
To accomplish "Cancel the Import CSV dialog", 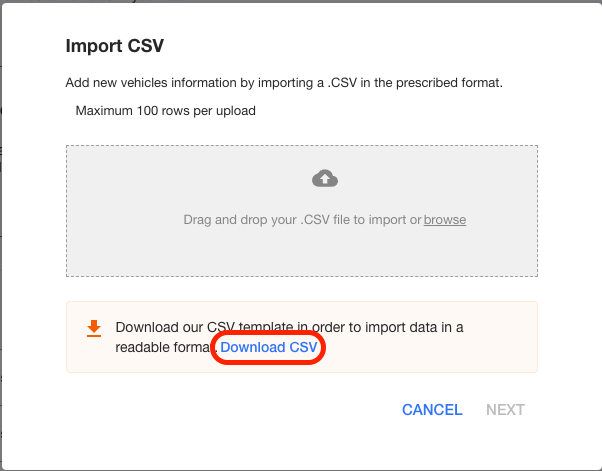I will (x=432, y=410).
